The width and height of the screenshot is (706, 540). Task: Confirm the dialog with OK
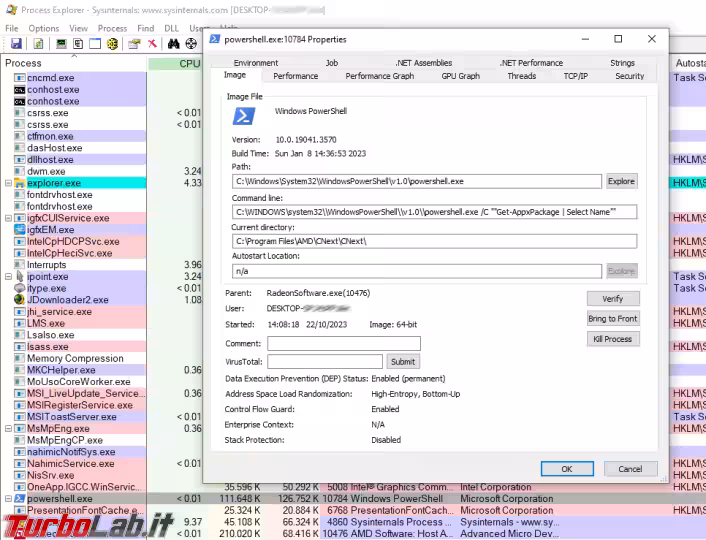(x=567, y=469)
